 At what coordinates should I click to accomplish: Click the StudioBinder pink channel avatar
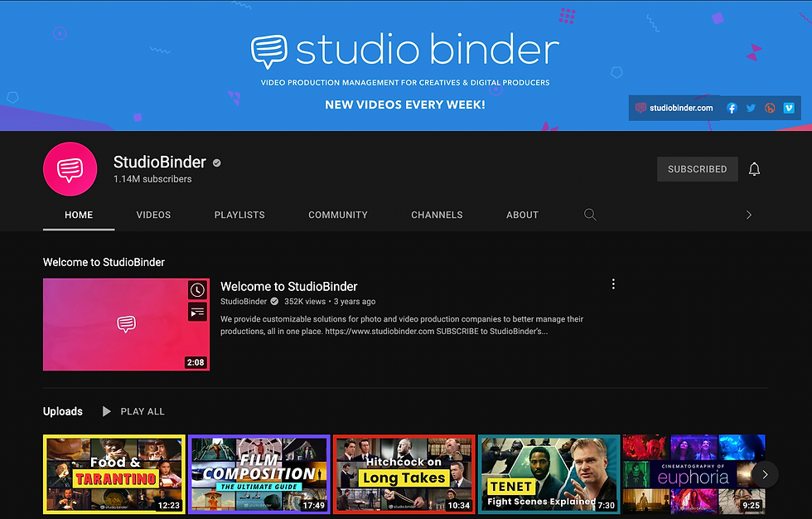70,169
